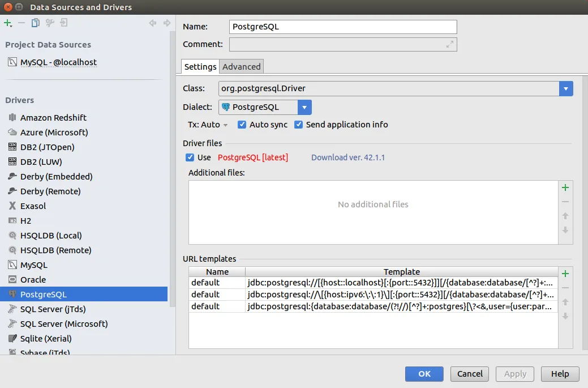Image resolution: width=588 pixels, height=388 pixels.
Task: Click the left panel vertical scrollbar
Action: click(173, 169)
